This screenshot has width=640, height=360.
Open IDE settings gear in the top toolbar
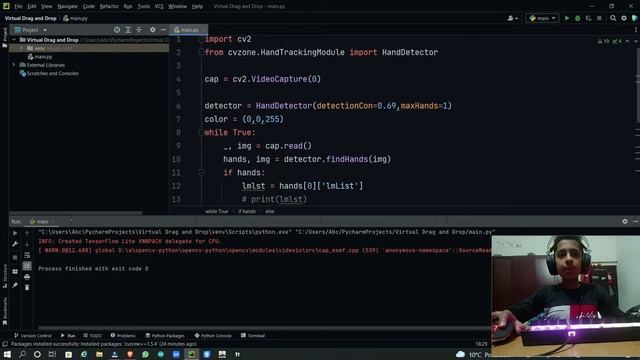pos(624,18)
